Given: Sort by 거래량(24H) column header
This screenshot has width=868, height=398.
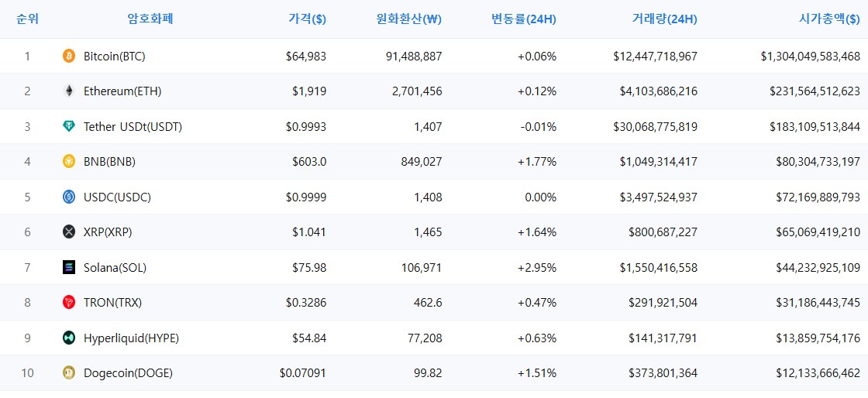Looking at the screenshot, I should coord(664,19).
